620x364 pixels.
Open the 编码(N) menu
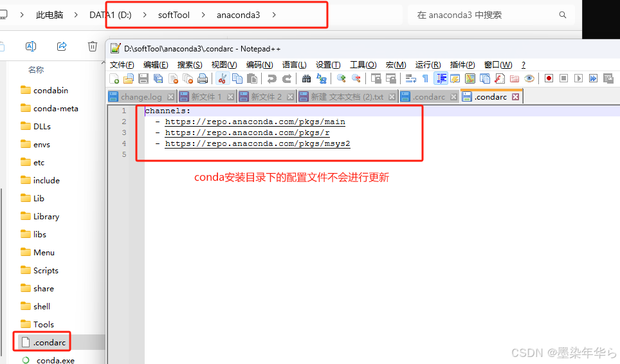pyautogui.click(x=259, y=65)
